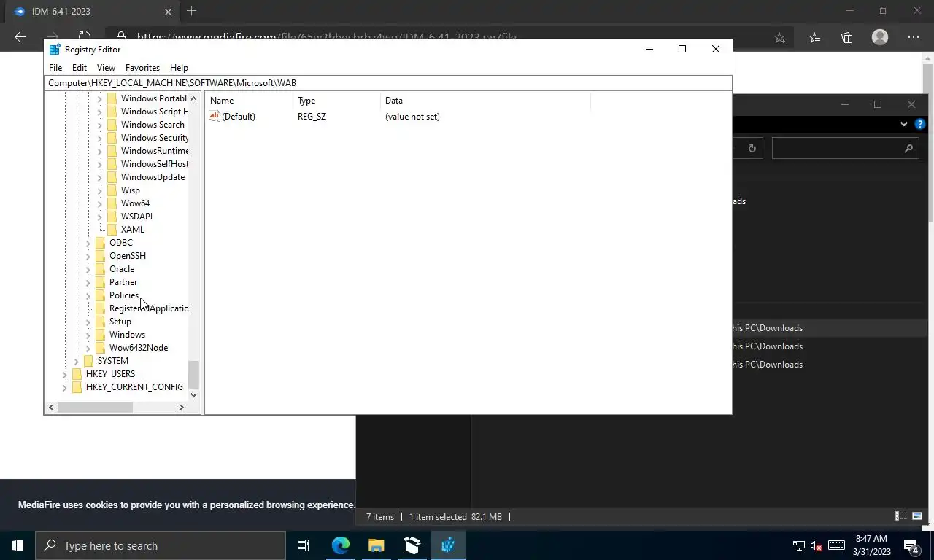Select the WindowsSelfHost folder icon
Viewport: 934px width, 560px height.
112,164
